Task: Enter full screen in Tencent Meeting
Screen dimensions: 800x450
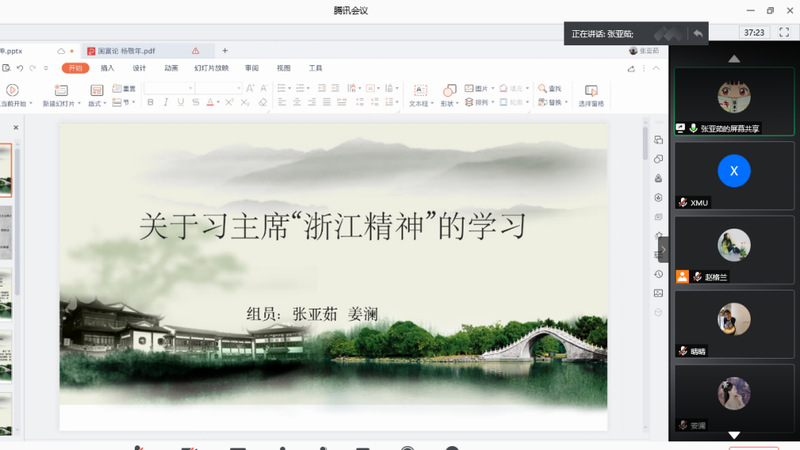Action: (784, 33)
